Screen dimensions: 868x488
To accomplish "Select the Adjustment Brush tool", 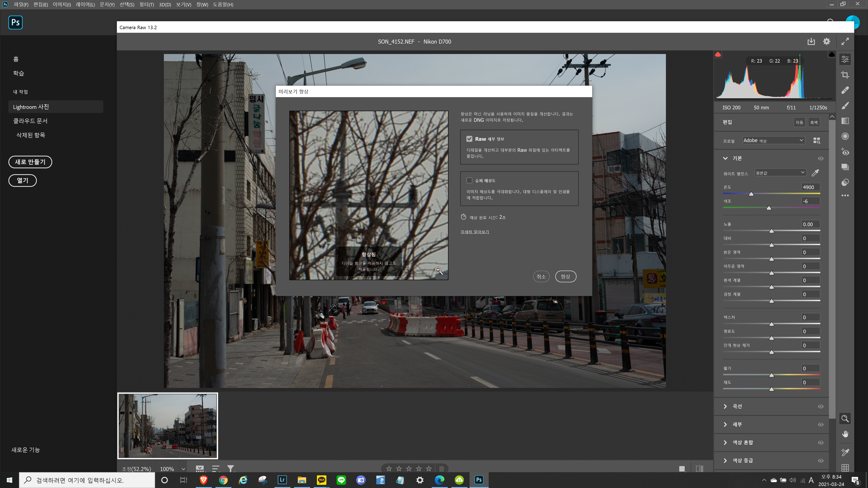I will click(x=845, y=106).
